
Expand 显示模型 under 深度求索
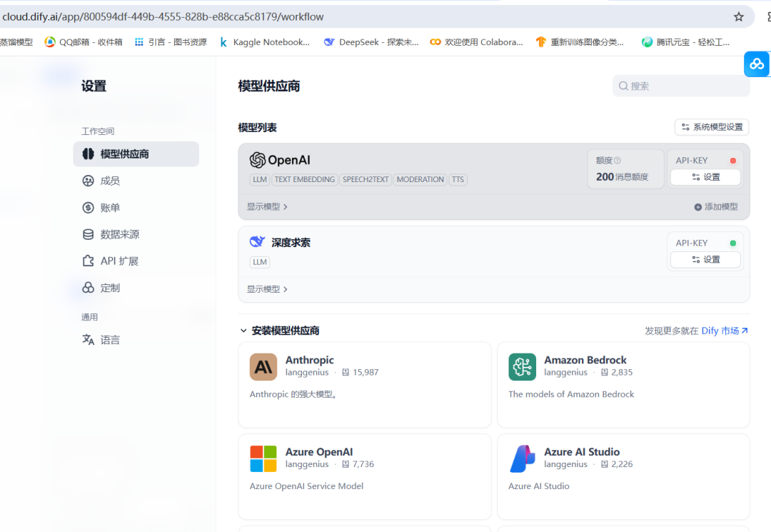tap(266, 288)
